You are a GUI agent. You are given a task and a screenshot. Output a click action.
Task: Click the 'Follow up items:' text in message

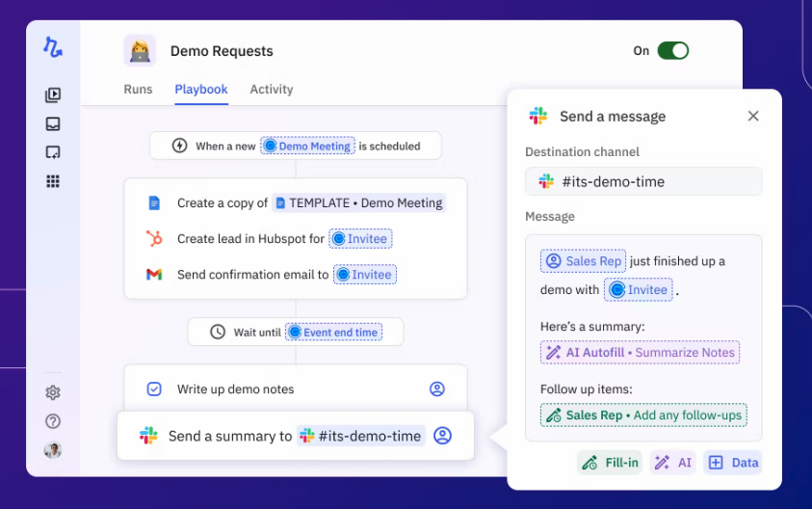point(587,389)
